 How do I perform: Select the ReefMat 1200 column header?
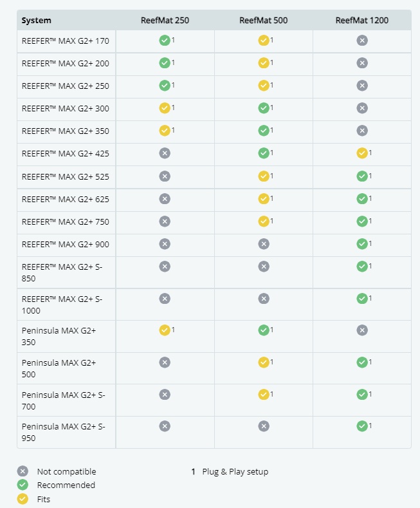click(362, 21)
